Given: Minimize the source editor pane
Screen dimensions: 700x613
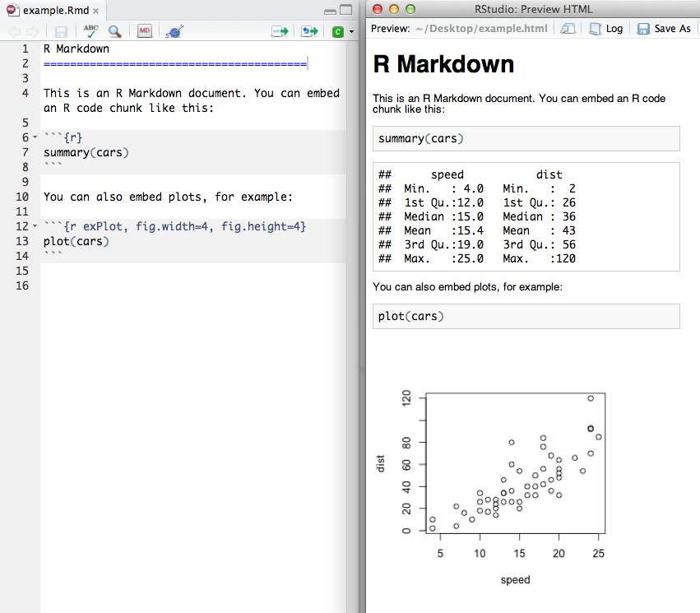Looking at the screenshot, I should [x=331, y=11].
